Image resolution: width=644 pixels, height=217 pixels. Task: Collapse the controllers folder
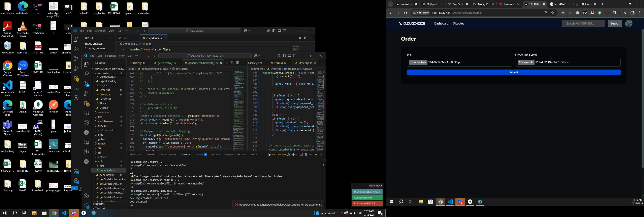(x=104, y=73)
